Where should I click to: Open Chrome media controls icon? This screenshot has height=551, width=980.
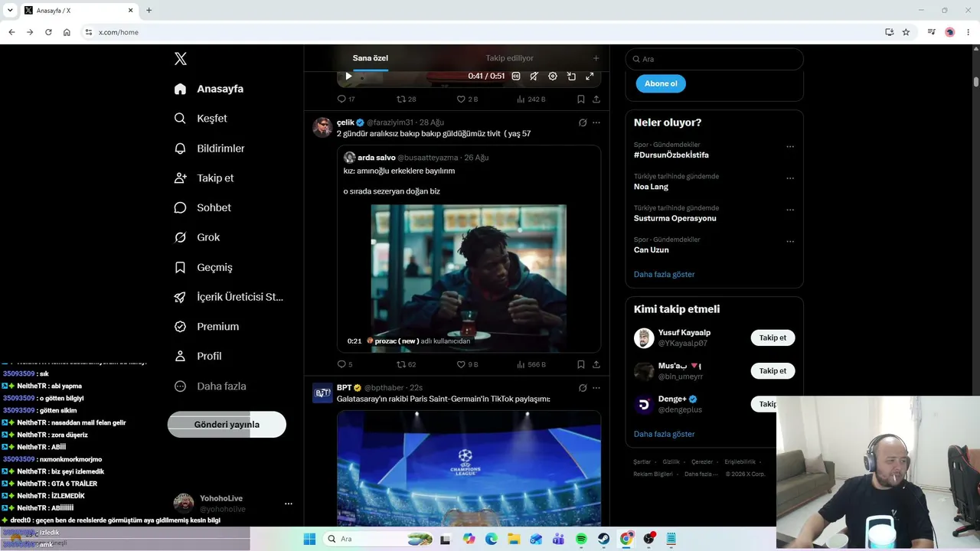(931, 32)
